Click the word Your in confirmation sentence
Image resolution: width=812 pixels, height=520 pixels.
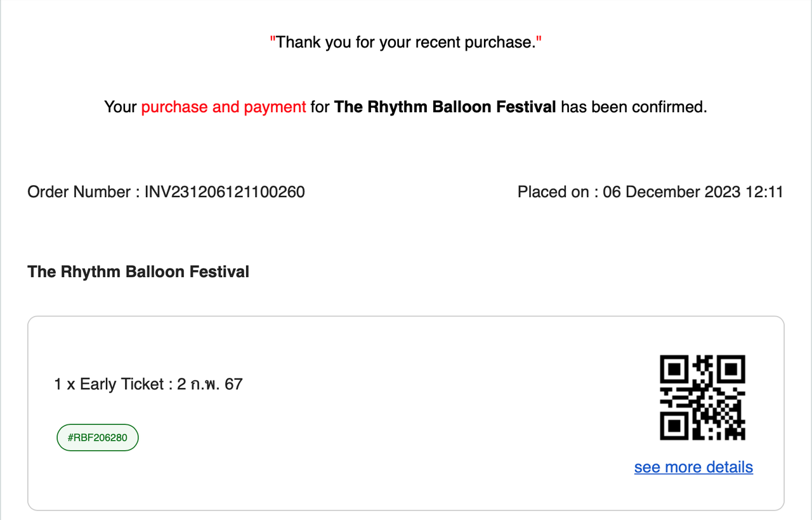coord(121,107)
